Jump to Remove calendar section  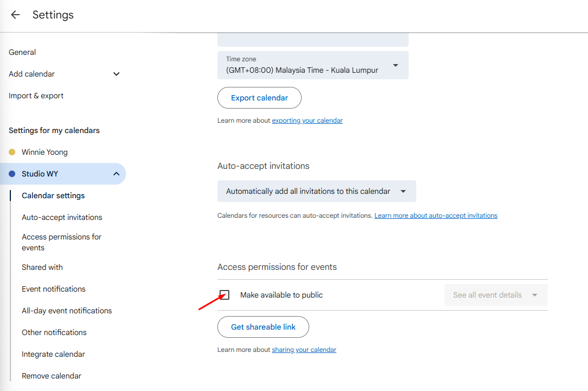pyautogui.click(x=52, y=376)
